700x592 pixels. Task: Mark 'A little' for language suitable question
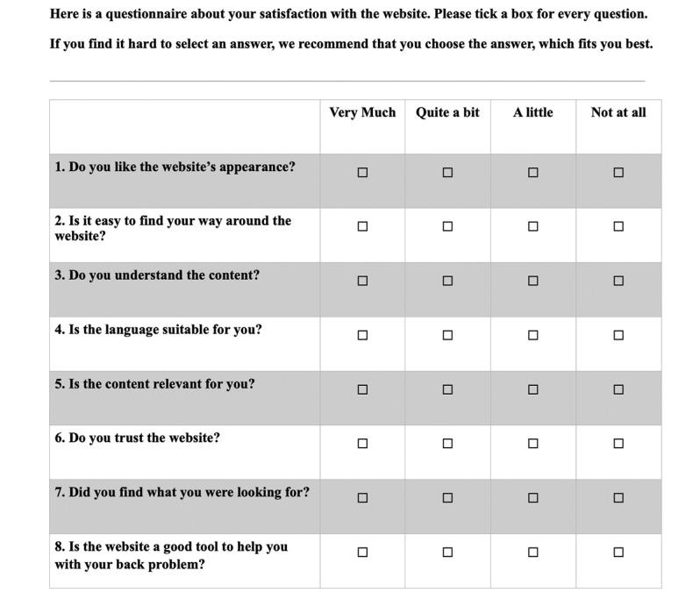pyautogui.click(x=533, y=335)
